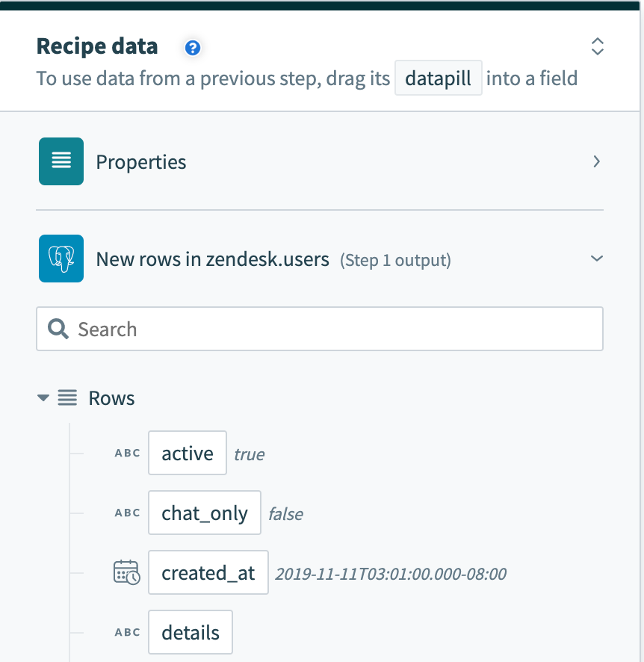Click the expand/collapse arrows at top right
This screenshot has height=662, width=644.
pos(597,46)
